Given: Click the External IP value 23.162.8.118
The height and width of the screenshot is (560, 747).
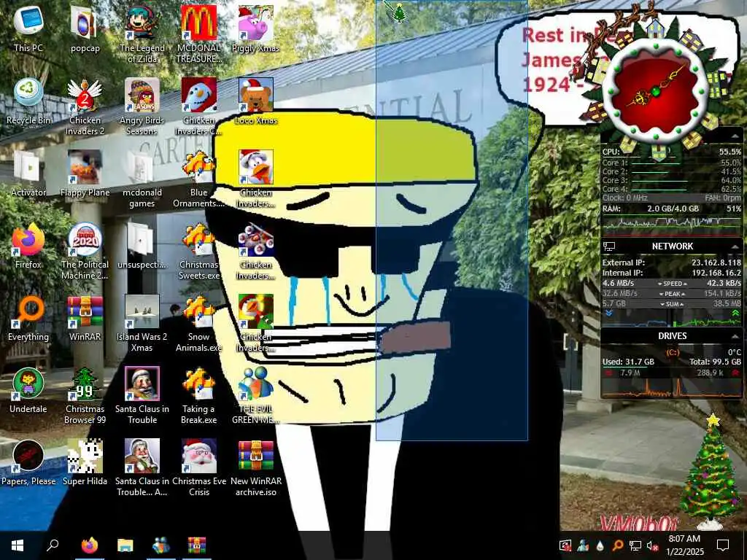Looking at the screenshot, I should (716, 262).
